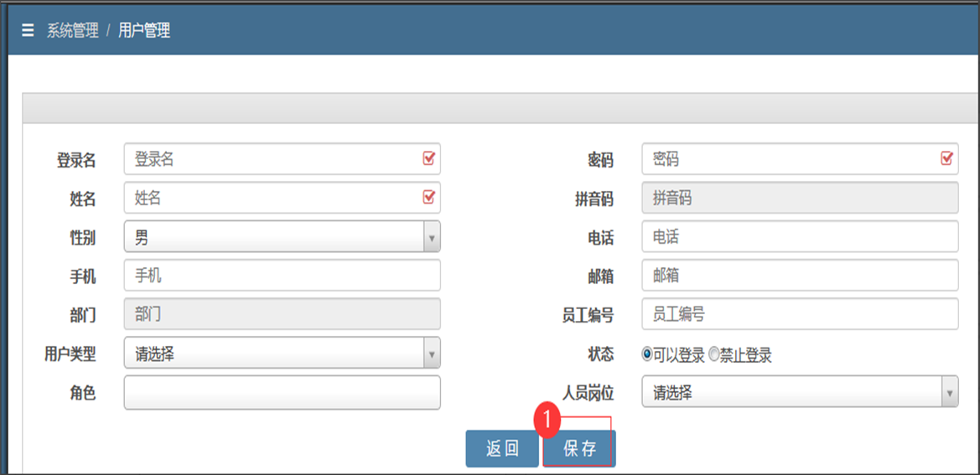Click the 员工编号 input field

pos(800,314)
